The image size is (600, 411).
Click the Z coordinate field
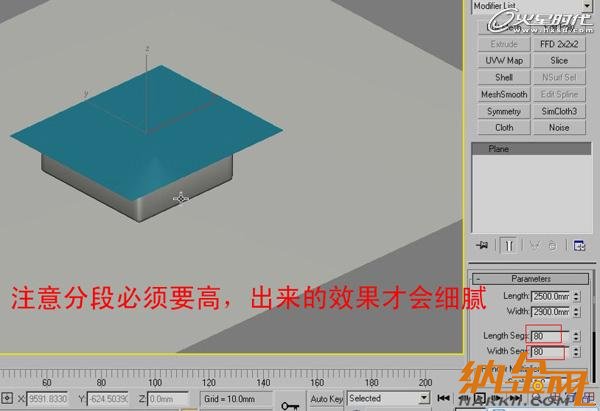168,399
